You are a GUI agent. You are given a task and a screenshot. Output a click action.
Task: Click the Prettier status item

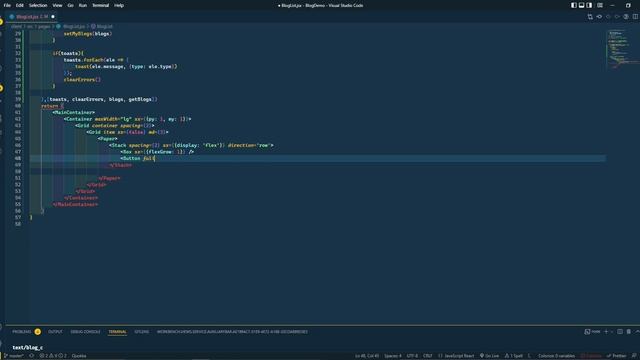tap(616, 356)
